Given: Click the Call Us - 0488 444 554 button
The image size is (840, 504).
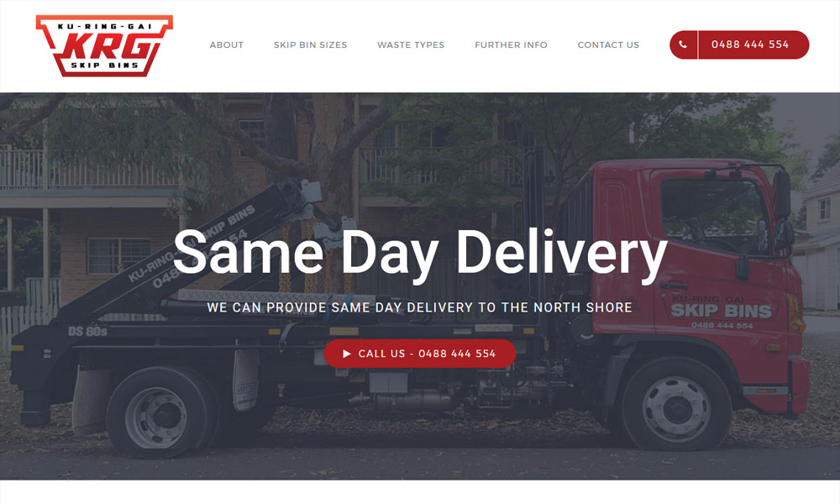Looking at the screenshot, I should pyautogui.click(x=420, y=354).
